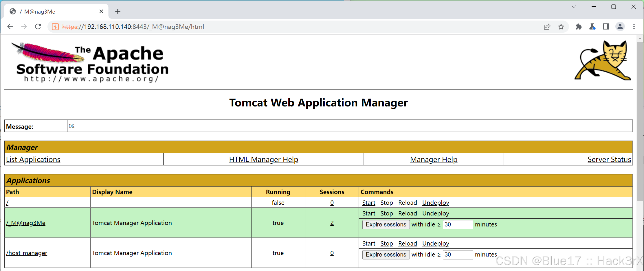Toggle the browser side panel
The image size is (644, 271).
point(606,27)
